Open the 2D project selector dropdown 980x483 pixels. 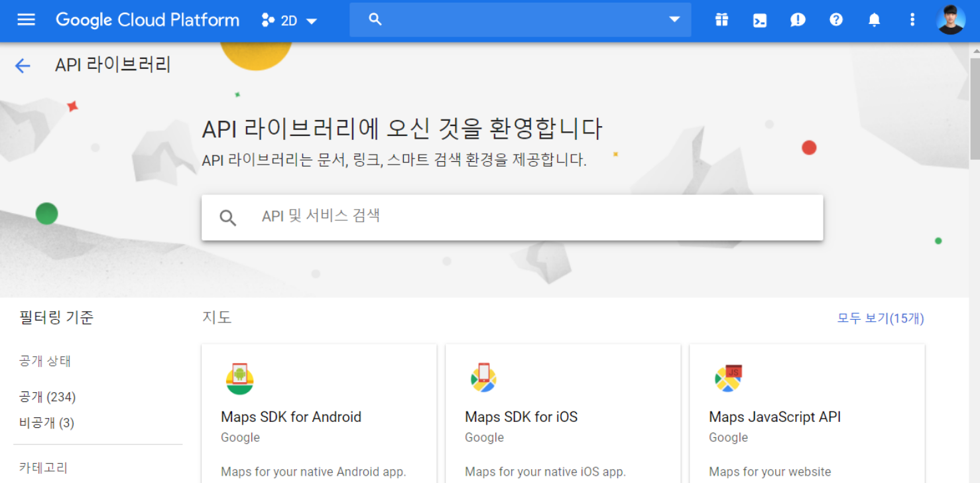click(x=289, y=21)
